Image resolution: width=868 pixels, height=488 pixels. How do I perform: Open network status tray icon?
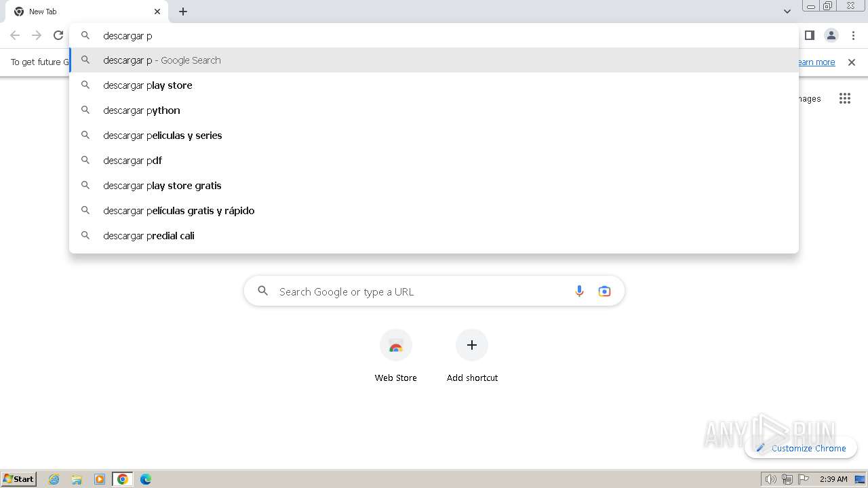click(x=787, y=479)
